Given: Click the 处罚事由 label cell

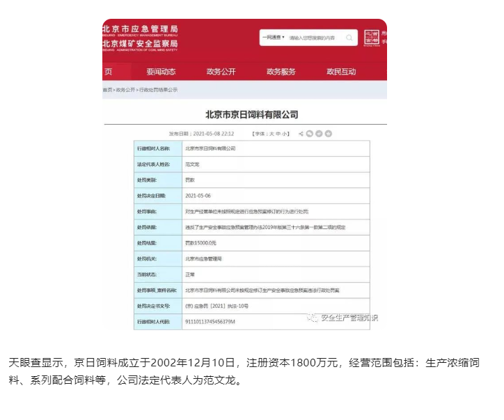Looking at the screenshot, I should [158, 212].
